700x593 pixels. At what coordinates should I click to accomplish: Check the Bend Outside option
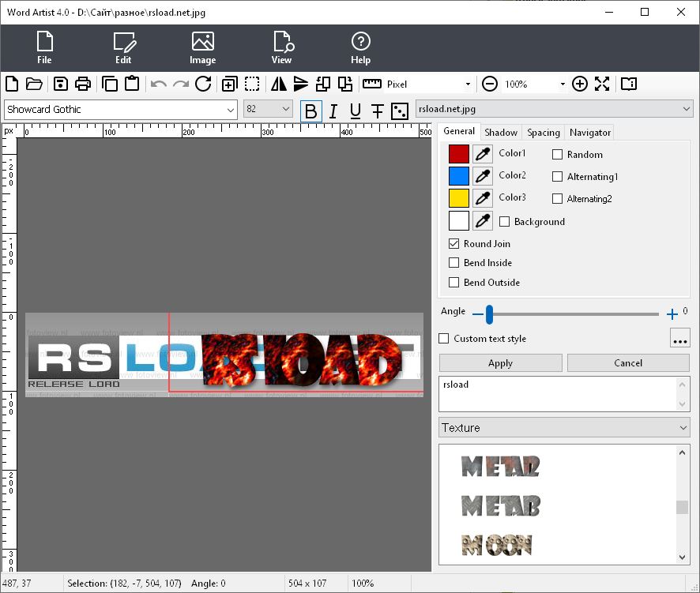point(454,283)
